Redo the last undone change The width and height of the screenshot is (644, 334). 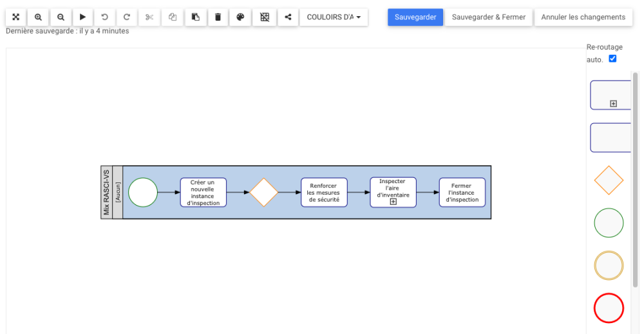pyautogui.click(x=127, y=17)
